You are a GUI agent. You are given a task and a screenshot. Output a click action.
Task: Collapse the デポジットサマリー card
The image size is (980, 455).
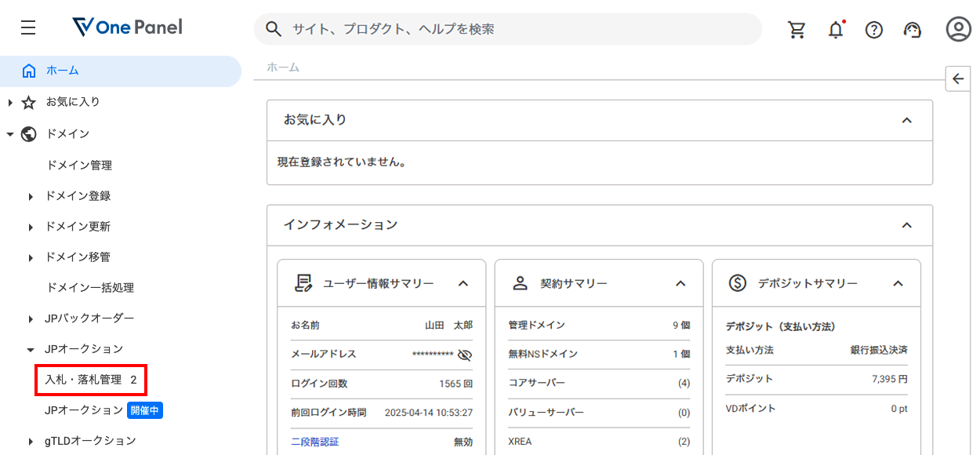pos(898,283)
